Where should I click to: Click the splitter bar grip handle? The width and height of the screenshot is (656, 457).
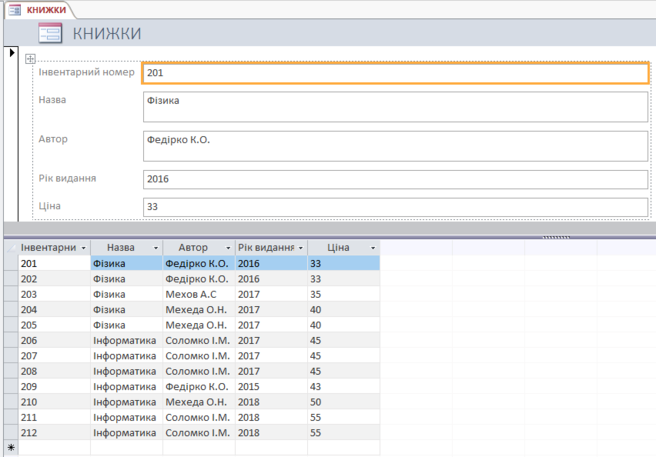click(x=556, y=237)
